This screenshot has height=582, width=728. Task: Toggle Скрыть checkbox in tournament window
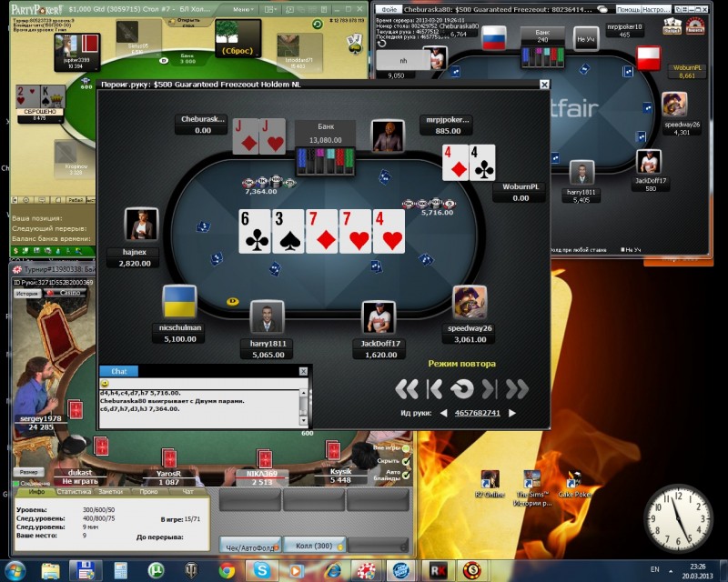point(406,461)
